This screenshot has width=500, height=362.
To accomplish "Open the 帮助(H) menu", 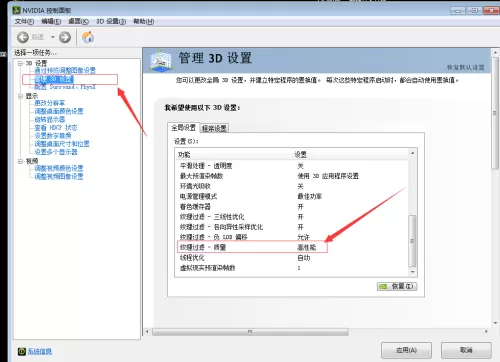I will tap(144, 21).
